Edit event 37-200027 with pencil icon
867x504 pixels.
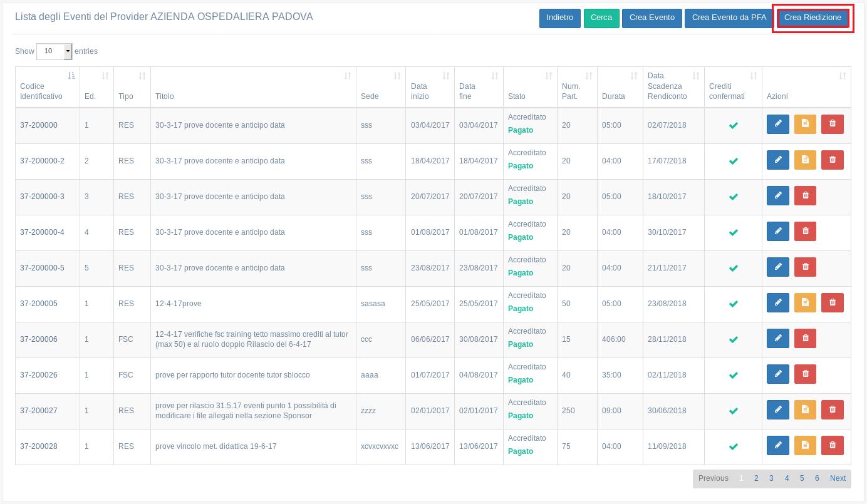pos(778,409)
